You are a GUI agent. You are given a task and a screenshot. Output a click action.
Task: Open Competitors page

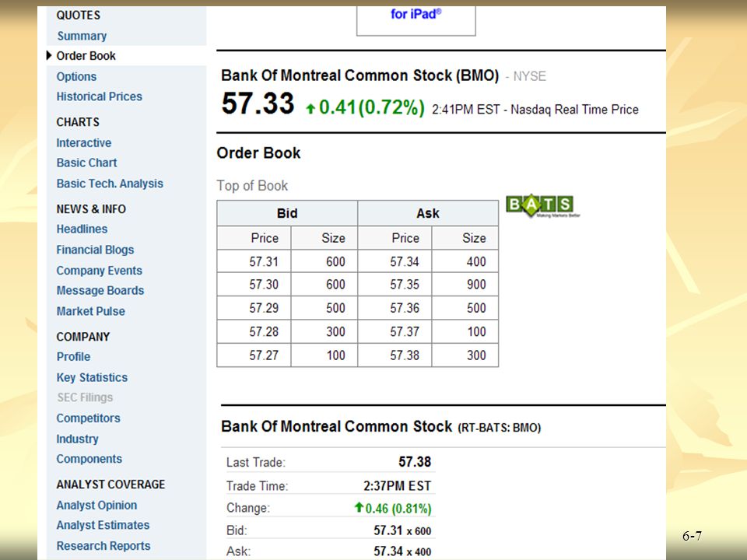[88, 418]
